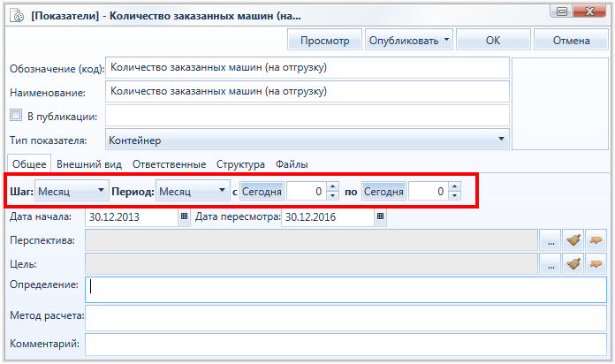
Task: Focus the Определение text area
Action: (345, 290)
